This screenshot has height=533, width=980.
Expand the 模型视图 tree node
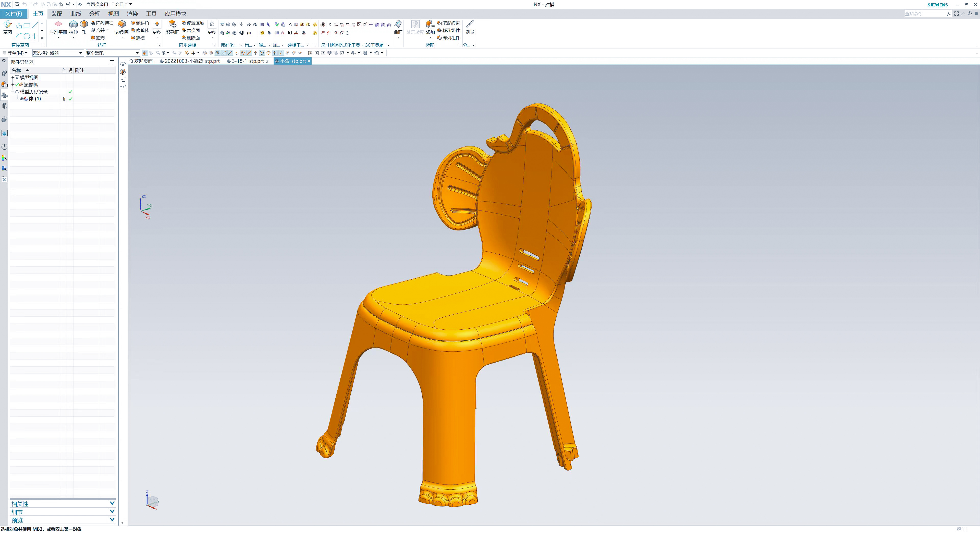tap(13, 77)
